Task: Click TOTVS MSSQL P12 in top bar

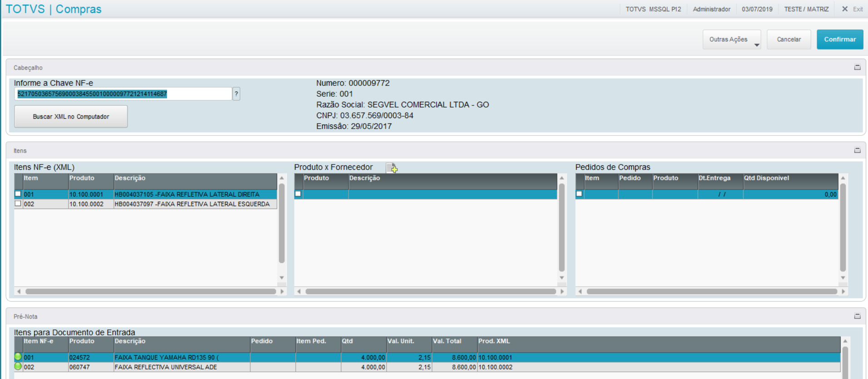Action: 653,9
